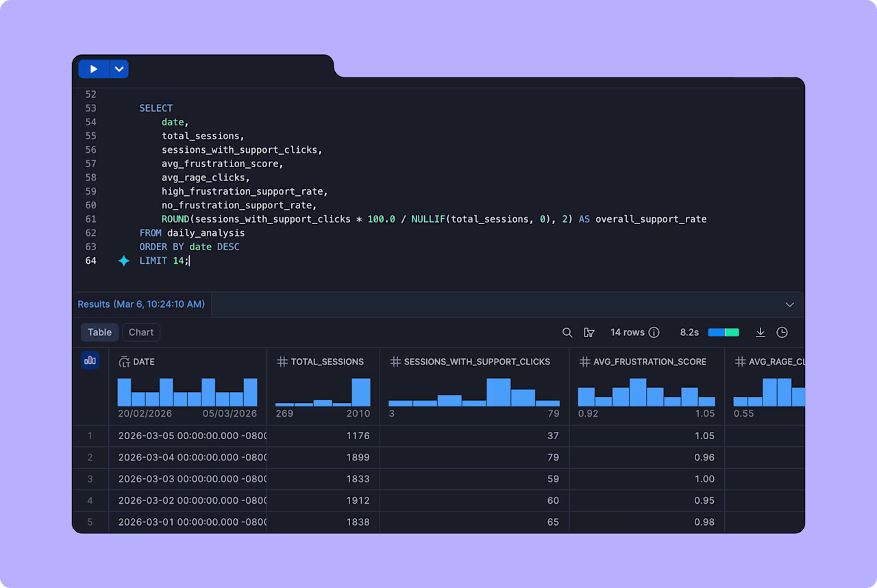Toggle column statistics chart icon

click(x=90, y=360)
